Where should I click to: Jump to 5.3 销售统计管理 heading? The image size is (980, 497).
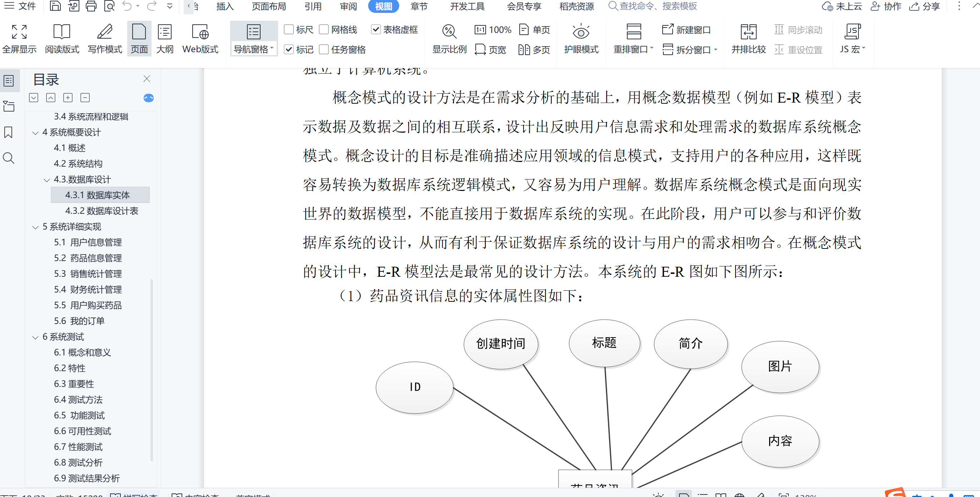(88, 274)
